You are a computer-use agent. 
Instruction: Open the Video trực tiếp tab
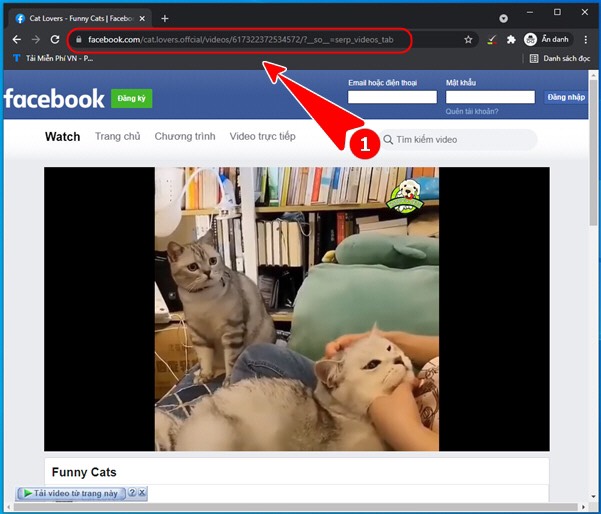pyautogui.click(x=263, y=136)
